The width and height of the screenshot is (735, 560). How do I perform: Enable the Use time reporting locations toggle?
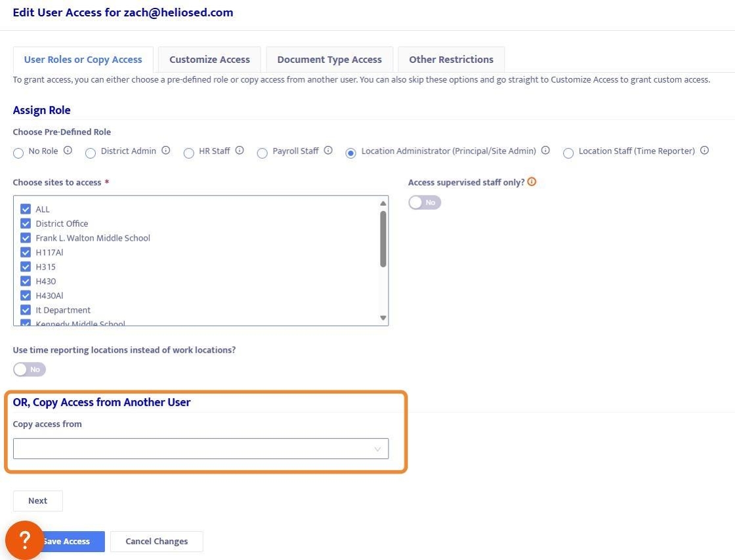[x=30, y=369]
